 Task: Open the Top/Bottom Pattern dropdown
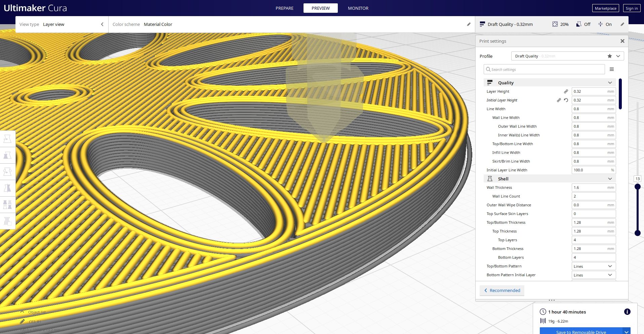click(594, 266)
